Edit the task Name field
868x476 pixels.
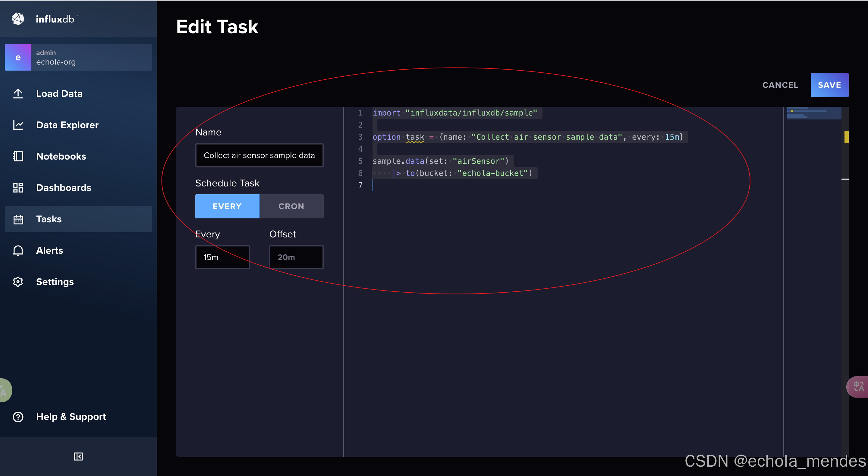259,155
